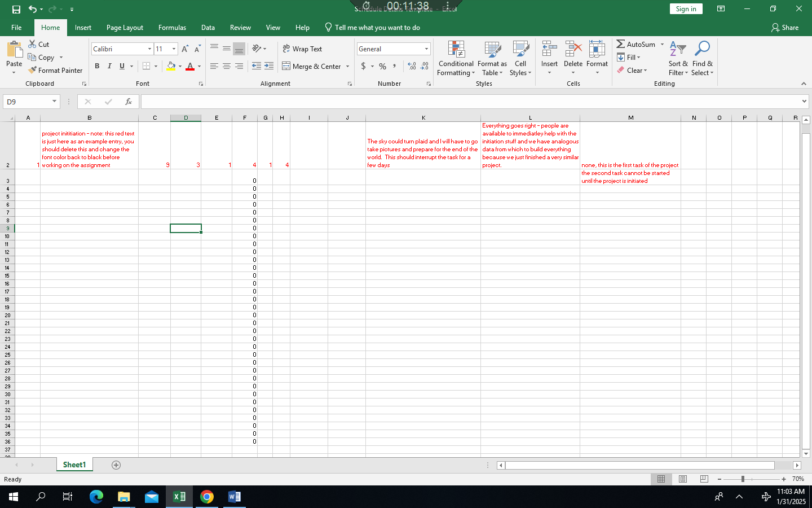Toggle bold formatting
Screen dimensions: 812x508
pos(97,66)
